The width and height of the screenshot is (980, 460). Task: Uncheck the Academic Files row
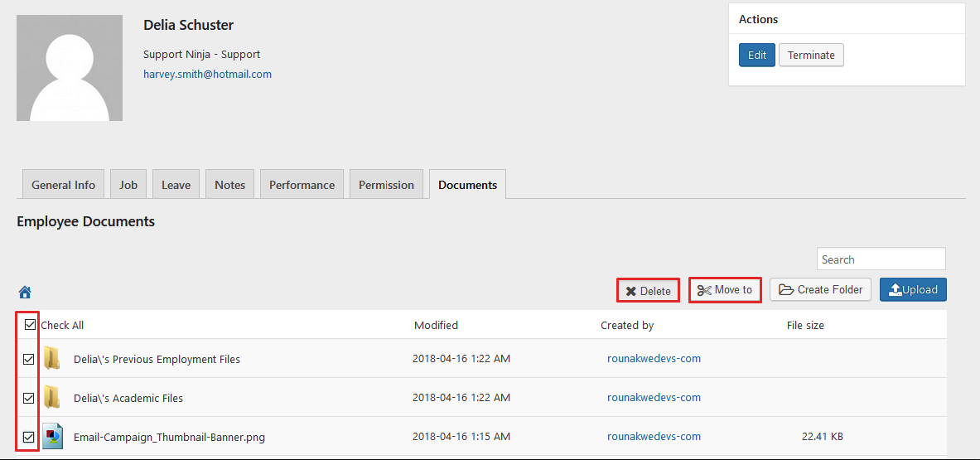pos(29,398)
